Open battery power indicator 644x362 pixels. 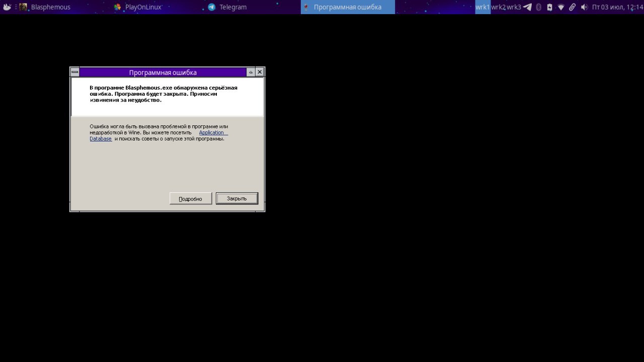(x=549, y=7)
